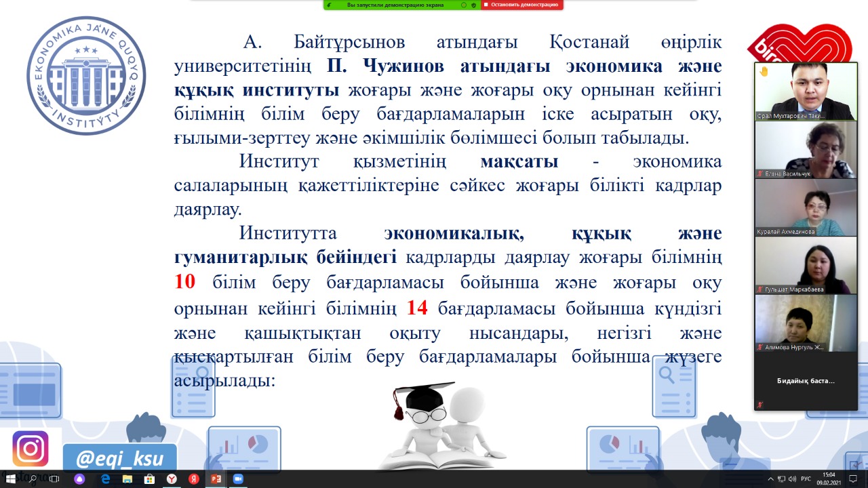Click red number 14 on slide

tap(417, 308)
